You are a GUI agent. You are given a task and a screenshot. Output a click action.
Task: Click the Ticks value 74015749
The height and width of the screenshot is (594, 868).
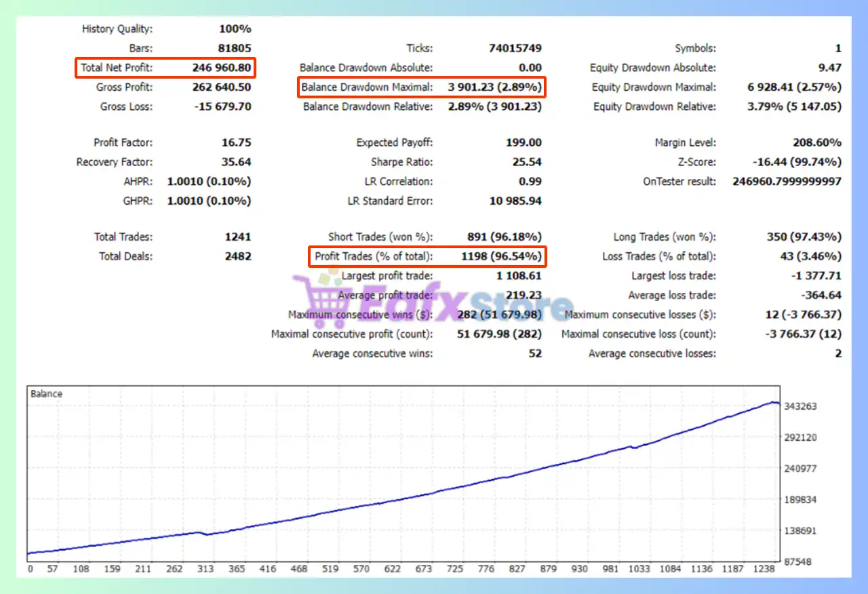(x=515, y=49)
